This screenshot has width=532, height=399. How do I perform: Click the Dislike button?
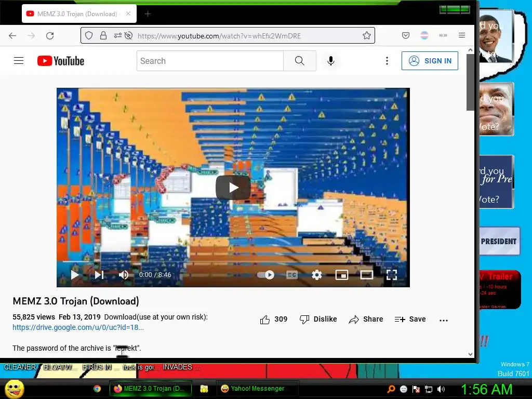[318, 320]
